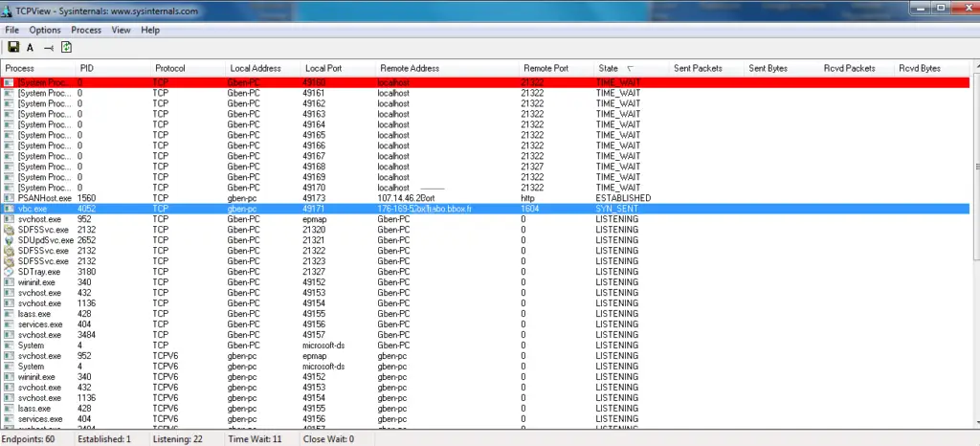Click the PSANHost.exe process icon
The height and width of the screenshot is (446, 980).
click(9, 198)
